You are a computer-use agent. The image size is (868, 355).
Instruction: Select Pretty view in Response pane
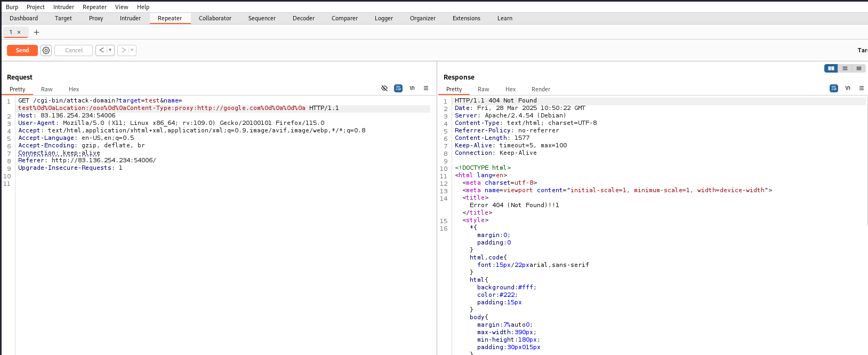(x=454, y=89)
